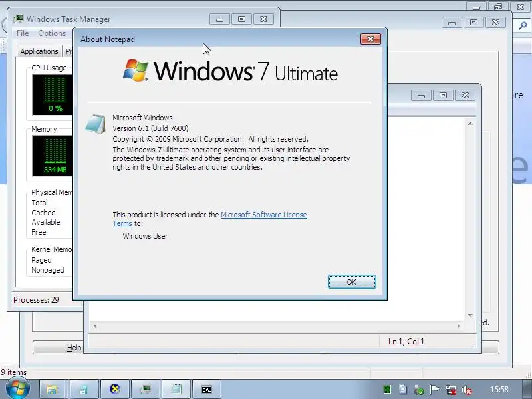Click the CPU Usage 0 % meter

(x=53, y=94)
